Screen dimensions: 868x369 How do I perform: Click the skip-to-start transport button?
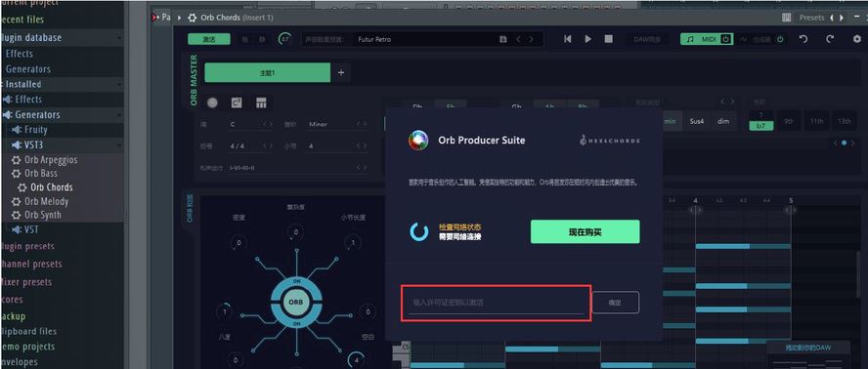[567, 39]
